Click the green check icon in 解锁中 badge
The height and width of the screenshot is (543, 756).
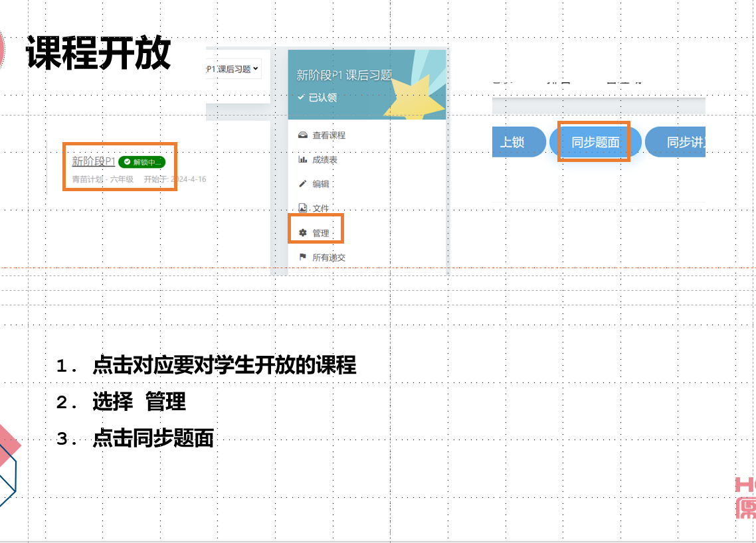(x=127, y=162)
